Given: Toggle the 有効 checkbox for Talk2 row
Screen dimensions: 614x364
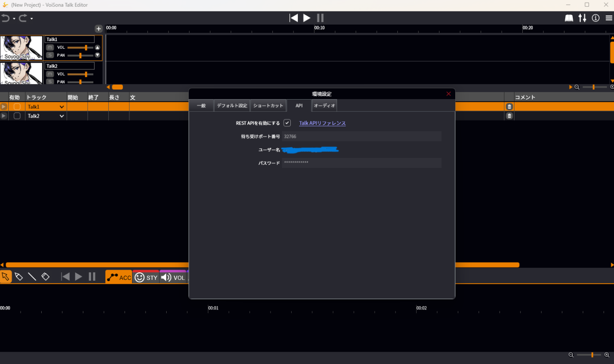Looking at the screenshot, I should click(x=17, y=116).
